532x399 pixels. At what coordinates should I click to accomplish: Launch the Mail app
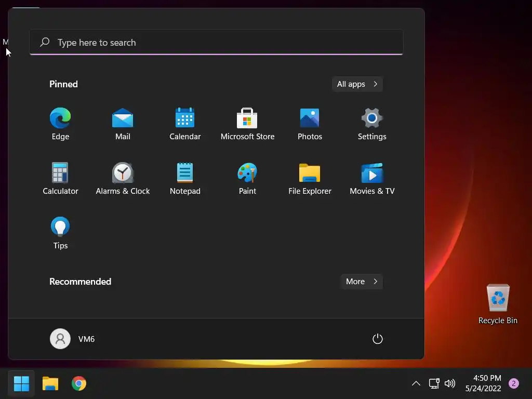click(x=123, y=124)
